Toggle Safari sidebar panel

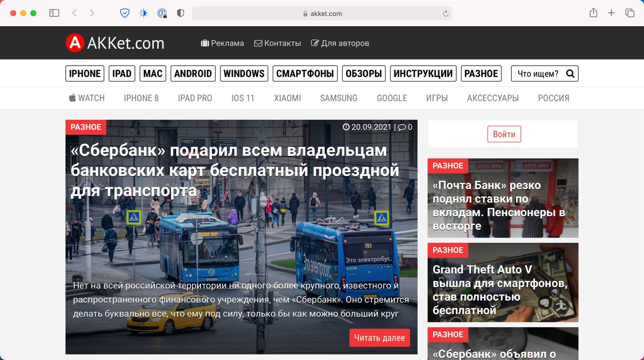(x=54, y=13)
